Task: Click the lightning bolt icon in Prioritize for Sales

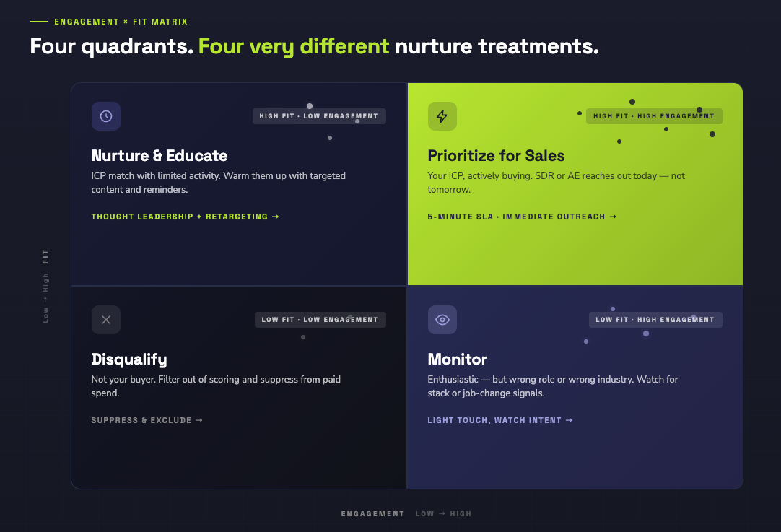Action: [x=442, y=115]
